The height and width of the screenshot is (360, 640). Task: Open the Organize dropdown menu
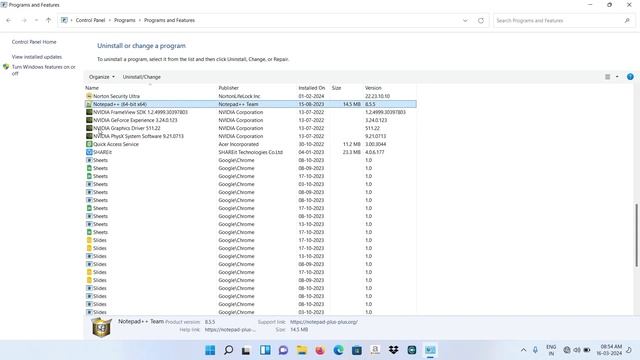102,77
